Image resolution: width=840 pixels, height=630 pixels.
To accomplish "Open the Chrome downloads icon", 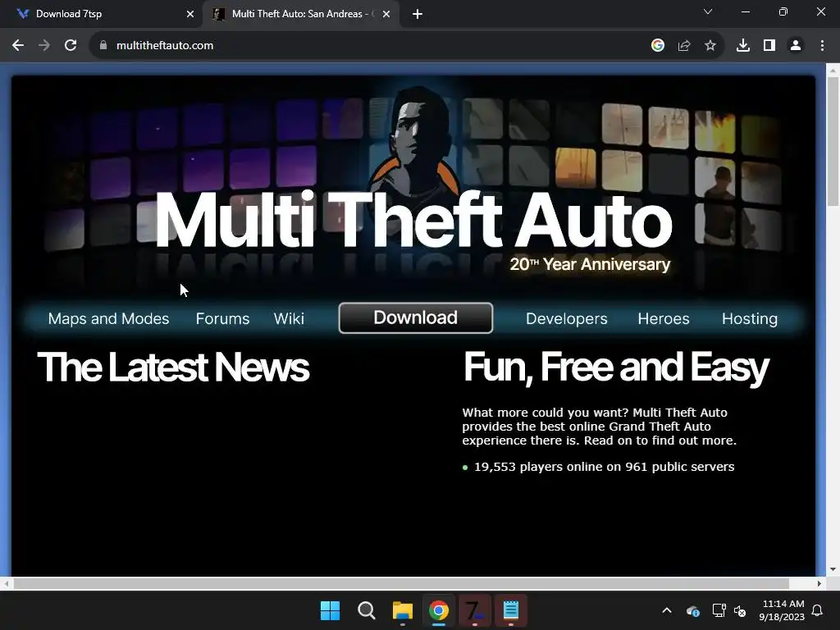I will pos(743,46).
